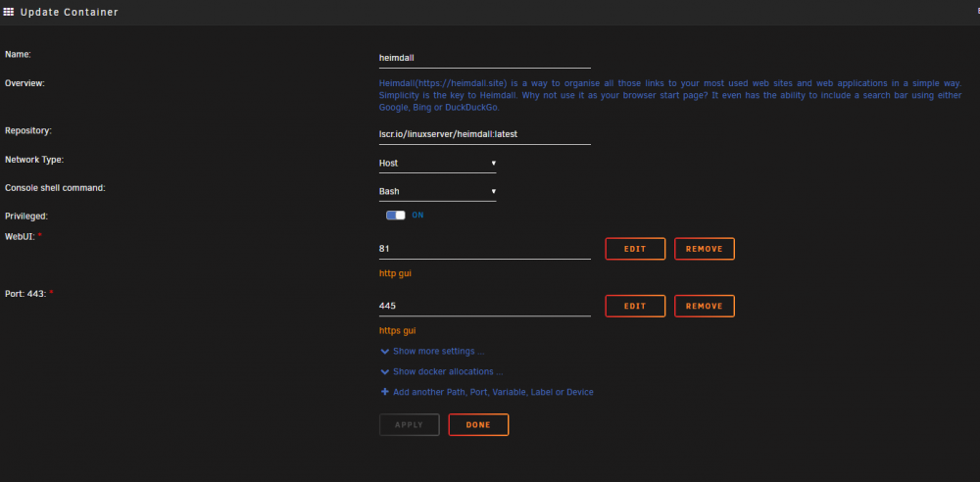Click the REMOVE button for Port 443
This screenshot has height=482, width=980.
[x=705, y=307]
